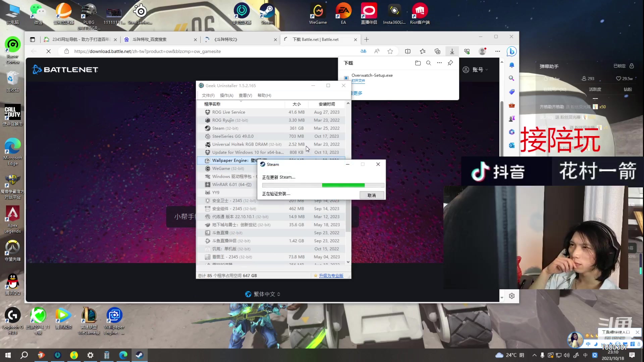Select 地下城与勇士 program row
644x362 pixels.
(x=271, y=225)
